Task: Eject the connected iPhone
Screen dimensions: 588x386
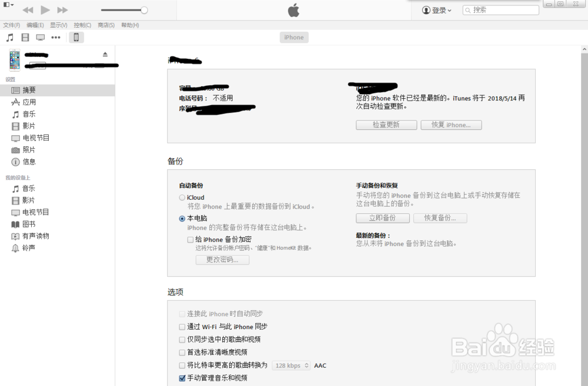Action: point(105,54)
